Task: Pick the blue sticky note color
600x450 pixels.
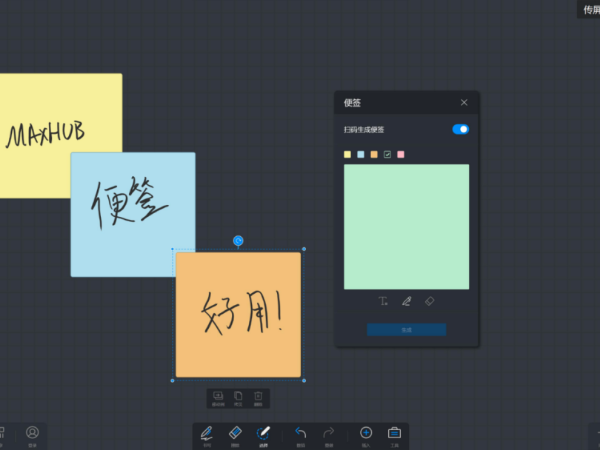Action: click(x=361, y=154)
